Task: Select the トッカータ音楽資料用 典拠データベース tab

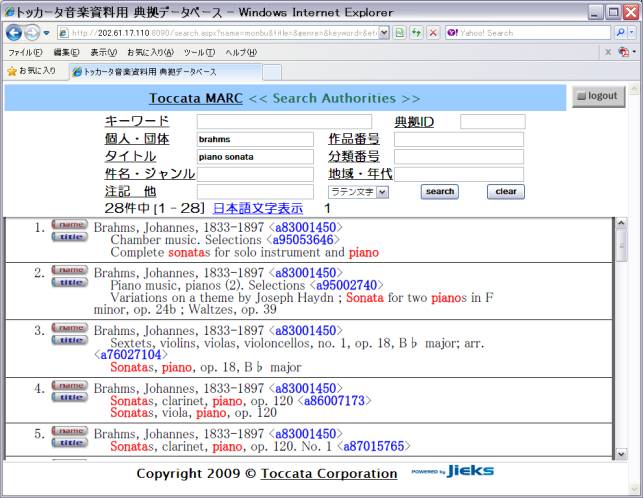Action: point(165,72)
